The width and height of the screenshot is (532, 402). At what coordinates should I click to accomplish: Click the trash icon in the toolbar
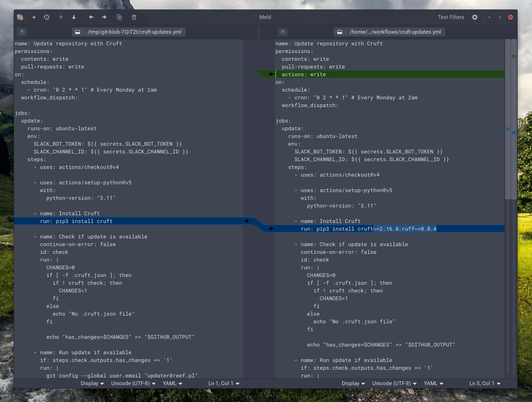point(133,17)
